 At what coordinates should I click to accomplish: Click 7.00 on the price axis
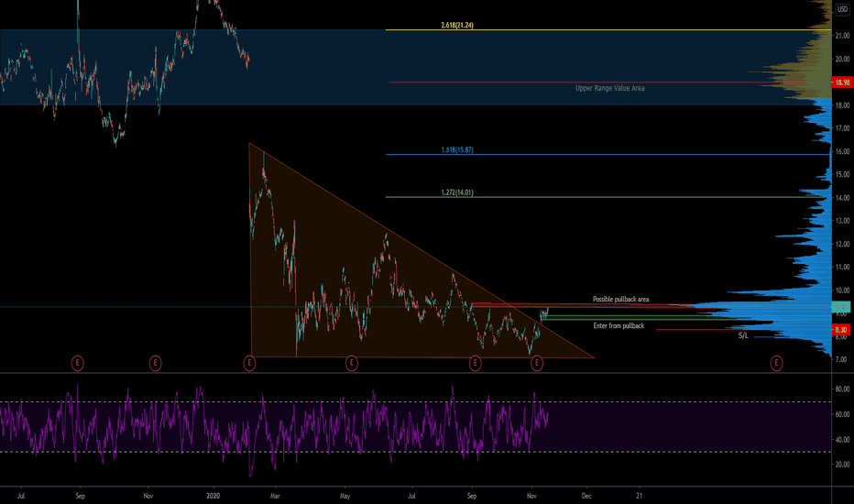click(x=841, y=359)
